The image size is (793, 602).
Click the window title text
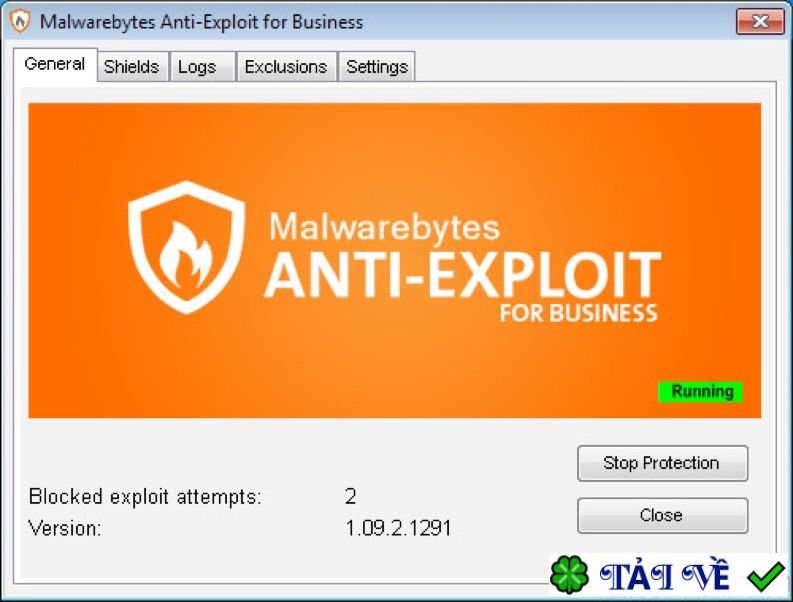[201, 22]
